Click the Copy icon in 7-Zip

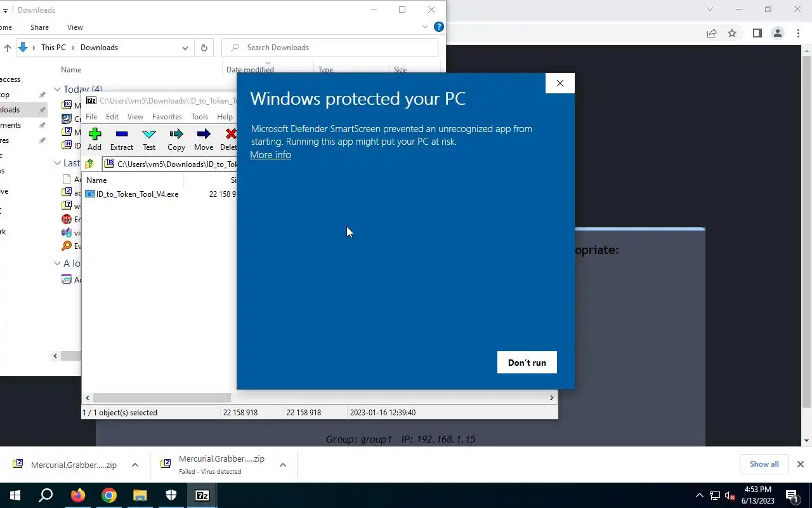tap(176, 139)
